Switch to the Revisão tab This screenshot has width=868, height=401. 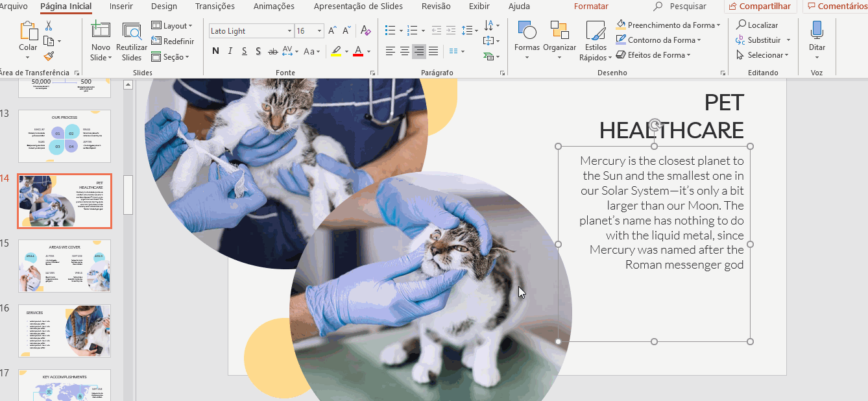click(436, 6)
